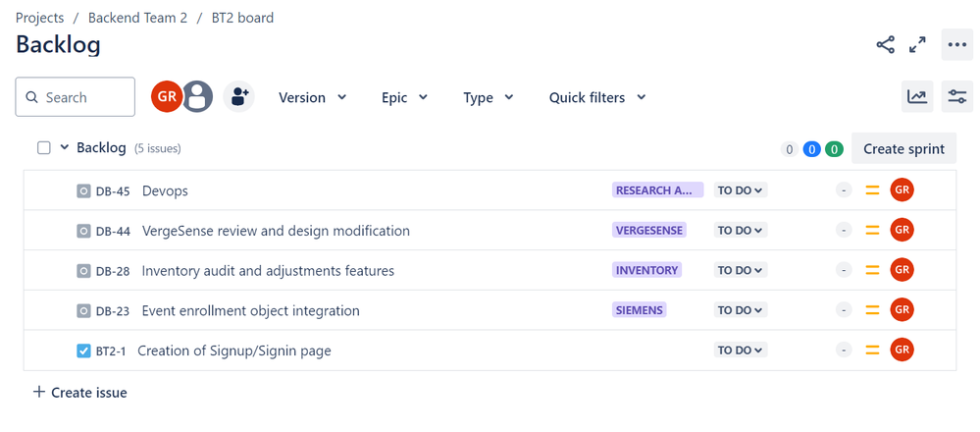
Task: Click the share icon
Action: pos(885,45)
